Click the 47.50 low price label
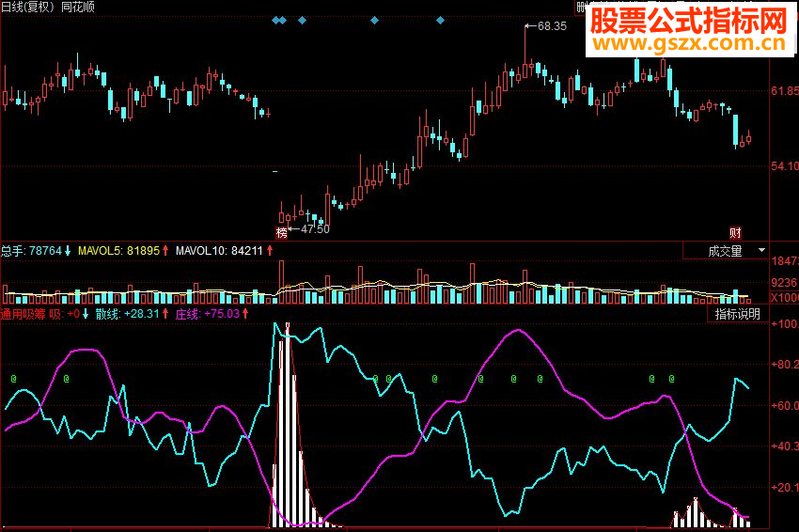 click(x=315, y=228)
